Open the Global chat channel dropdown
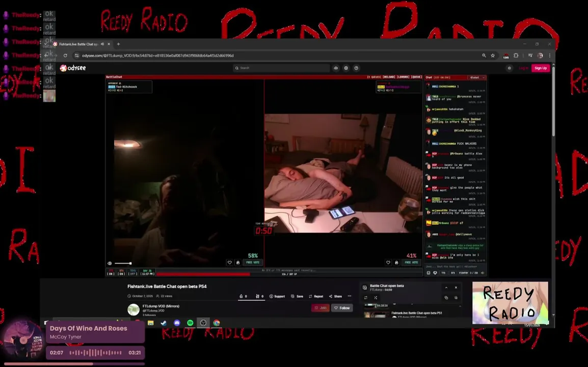This screenshot has width=588, height=367. [x=477, y=77]
